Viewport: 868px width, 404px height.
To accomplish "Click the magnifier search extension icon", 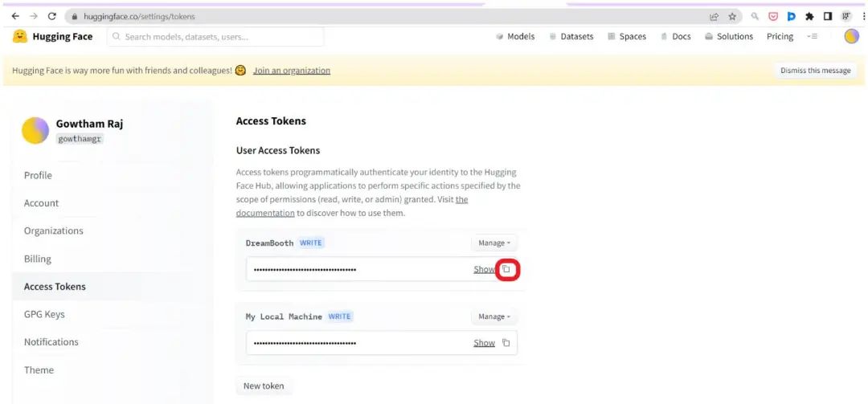I will point(755,17).
